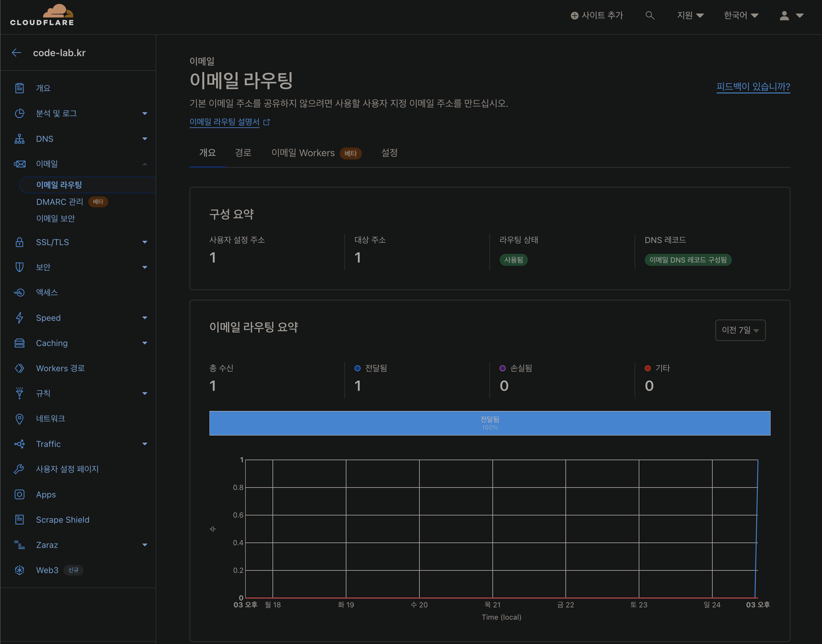Viewport: 822px width, 644px height.
Task: Click the 사이트 추가 plus button
Action: tap(596, 15)
